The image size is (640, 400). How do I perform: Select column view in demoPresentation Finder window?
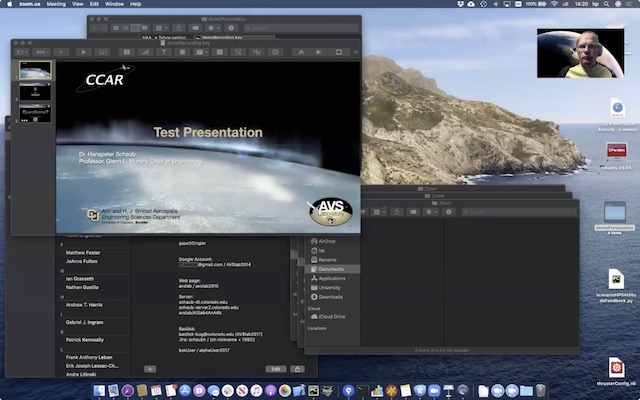coord(135,28)
